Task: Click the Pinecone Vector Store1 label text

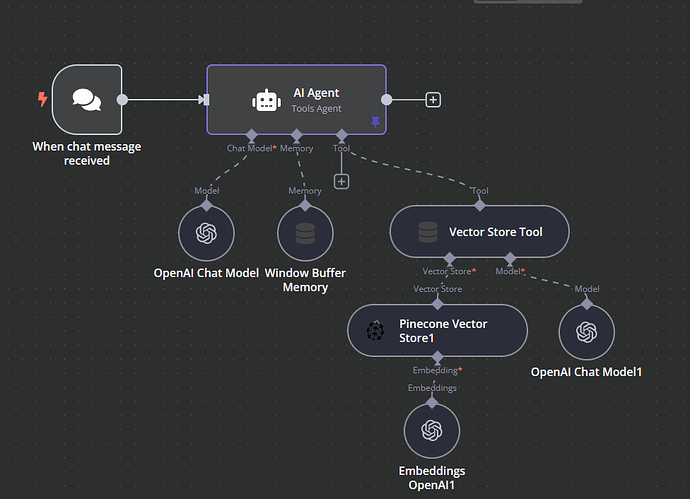Action: [x=443, y=331]
